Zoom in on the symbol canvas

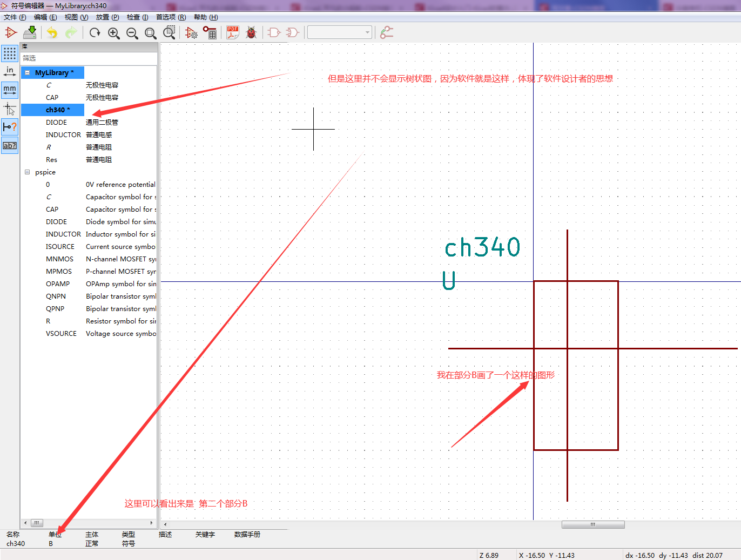113,33
